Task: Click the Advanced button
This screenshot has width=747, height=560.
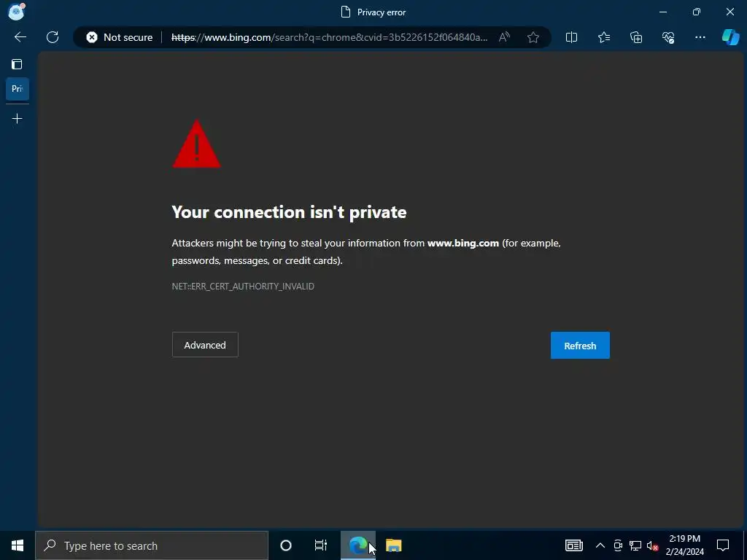Action: (x=205, y=345)
